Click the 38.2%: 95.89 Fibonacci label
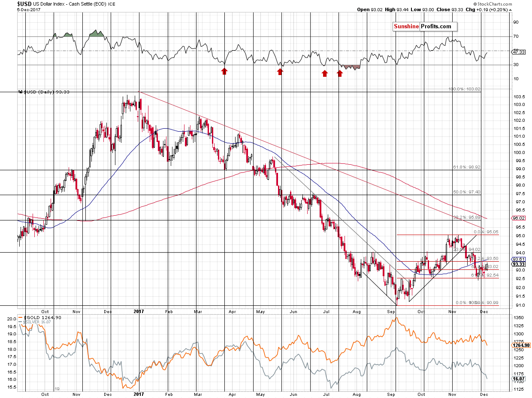The width and height of the screenshot is (532, 398). coord(467,217)
